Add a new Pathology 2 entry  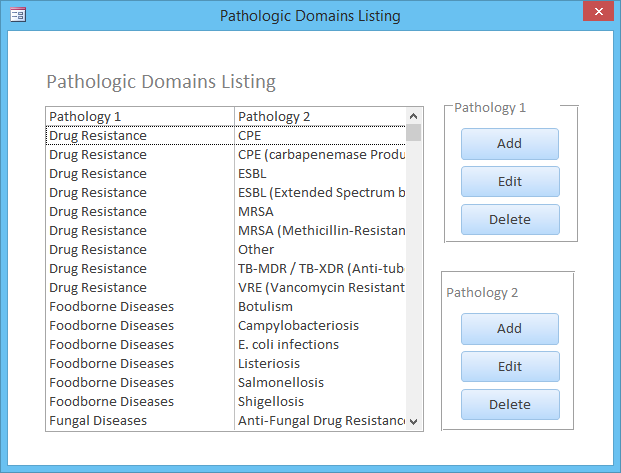510,329
